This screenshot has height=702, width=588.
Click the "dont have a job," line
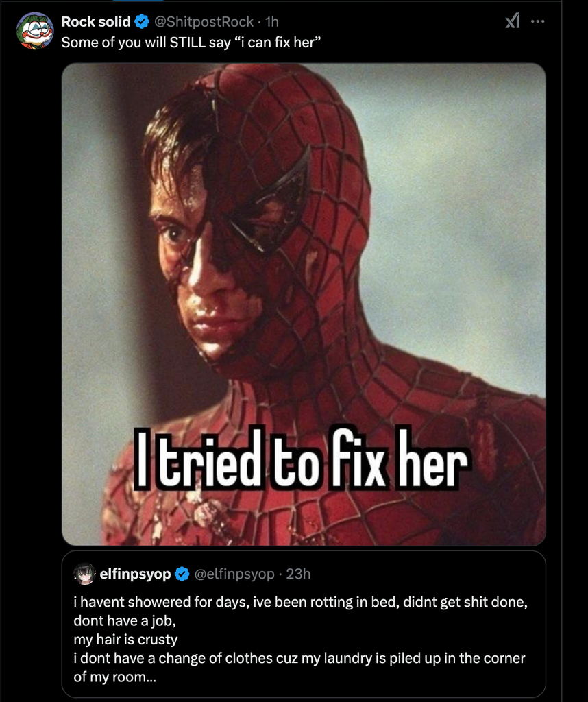coord(125,620)
